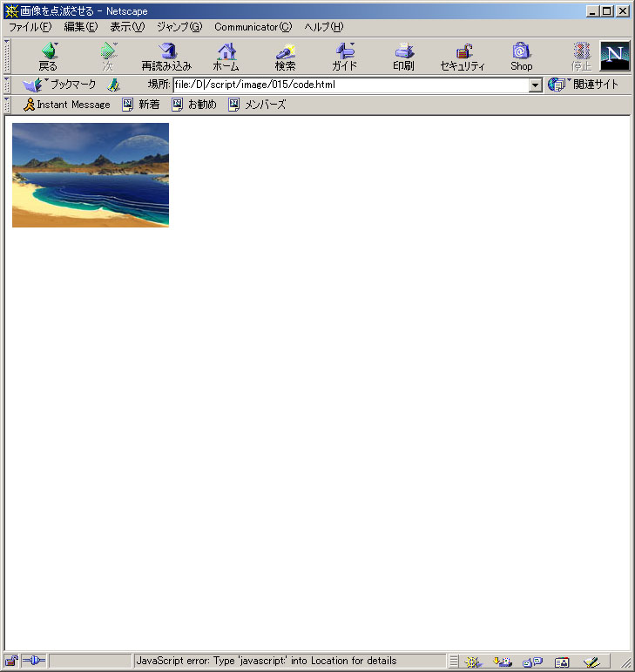Expand the location URL history dropdown
Image resolution: width=635 pixels, height=672 pixels.
(x=536, y=85)
